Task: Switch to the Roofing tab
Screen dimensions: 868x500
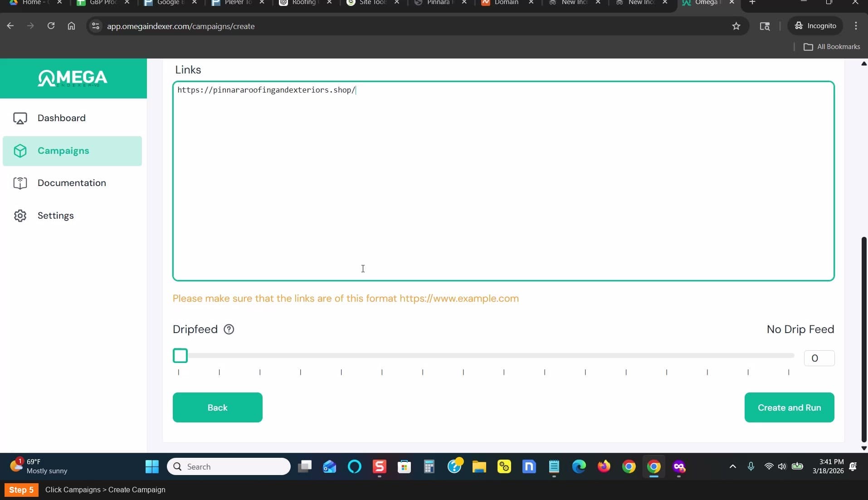Action: click(x=305, y=3)
